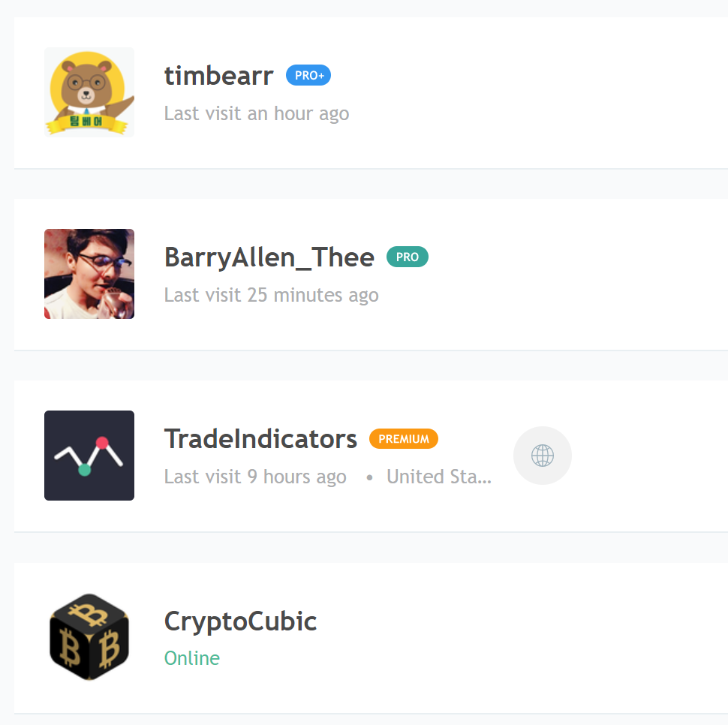Click the TradeIndicators username
This screenshot has height=725, width=728.
(260, 438)
